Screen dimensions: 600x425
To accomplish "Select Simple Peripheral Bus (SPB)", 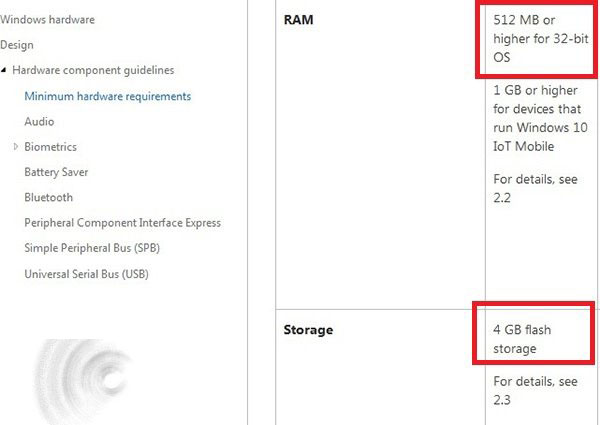I will click(92, 248).
